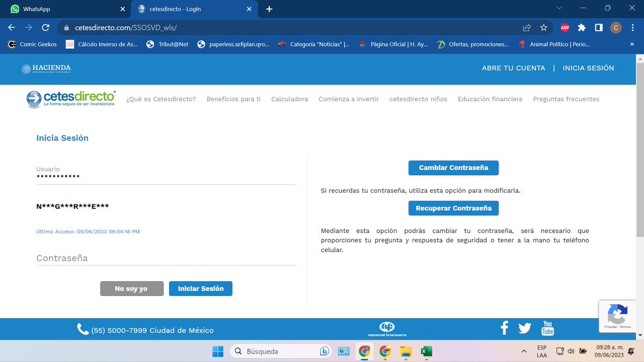Open the Cálculo Inverso bookmark
This screenshot has height=362, width=644.
pos(101,45)
